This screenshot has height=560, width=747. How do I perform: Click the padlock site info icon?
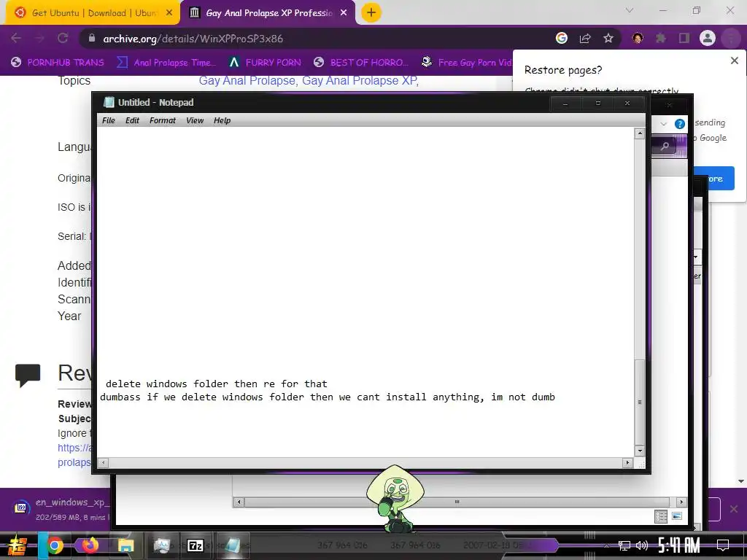[x=92, y=39]
